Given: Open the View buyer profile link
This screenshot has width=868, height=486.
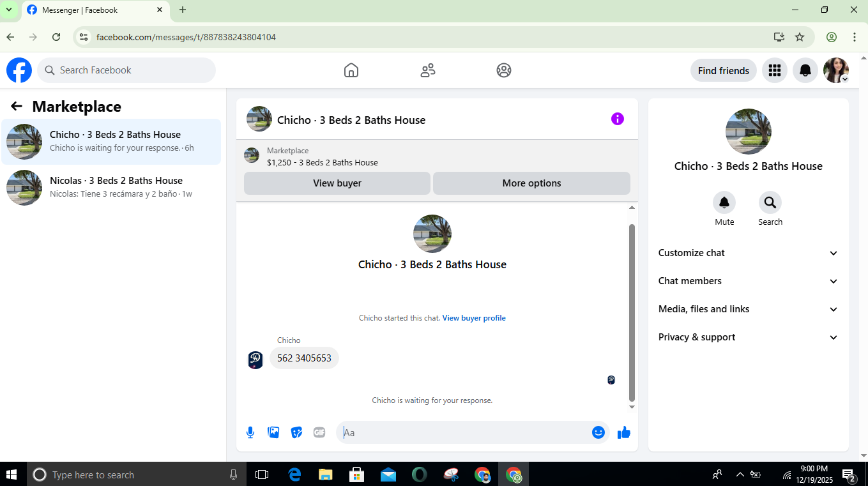Looking at the screenshot, I should [474, 318].
